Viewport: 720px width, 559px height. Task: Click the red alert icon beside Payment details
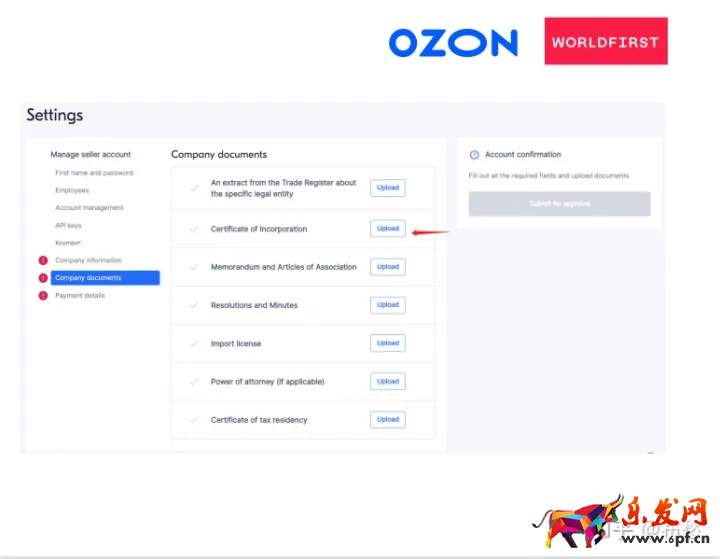point(43,295)
